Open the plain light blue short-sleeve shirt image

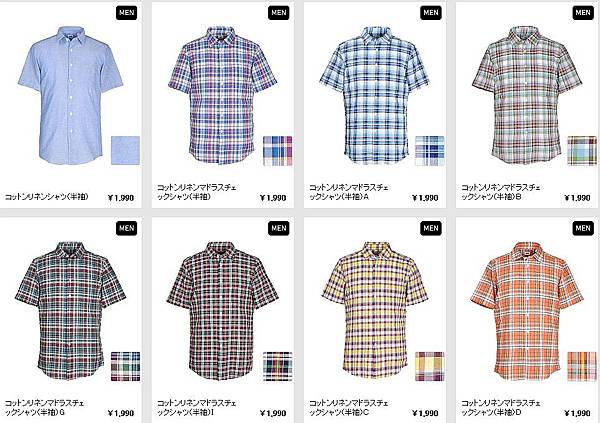point(70,95)
